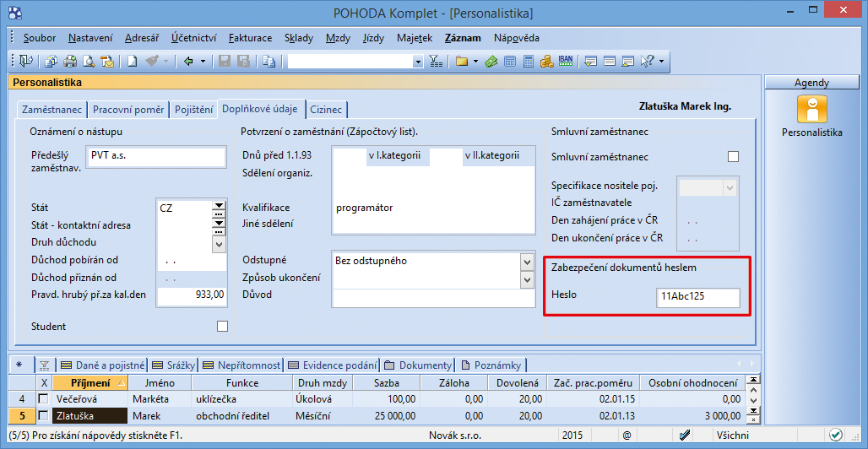Open the Daně a pojistné tab

click(104, 365)
